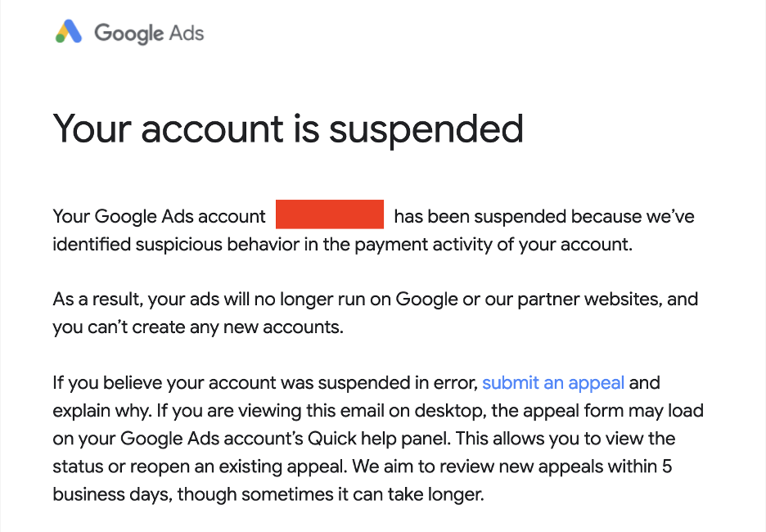Click the word "suspended" in the large heading
Viewport: 766px width, 532px height.
426,128
